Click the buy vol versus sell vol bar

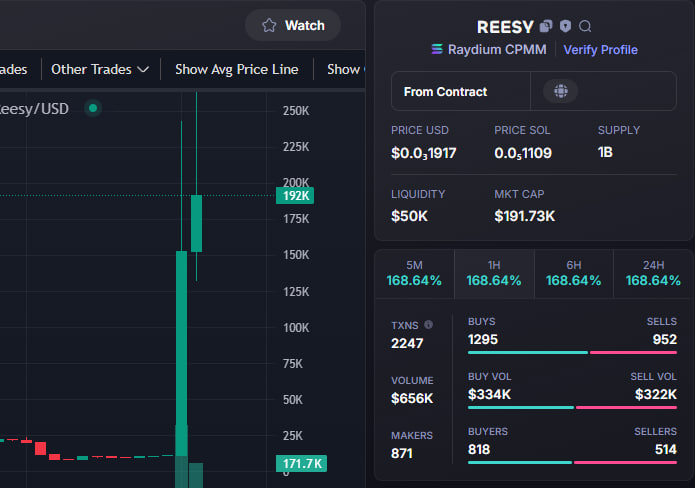572,408
